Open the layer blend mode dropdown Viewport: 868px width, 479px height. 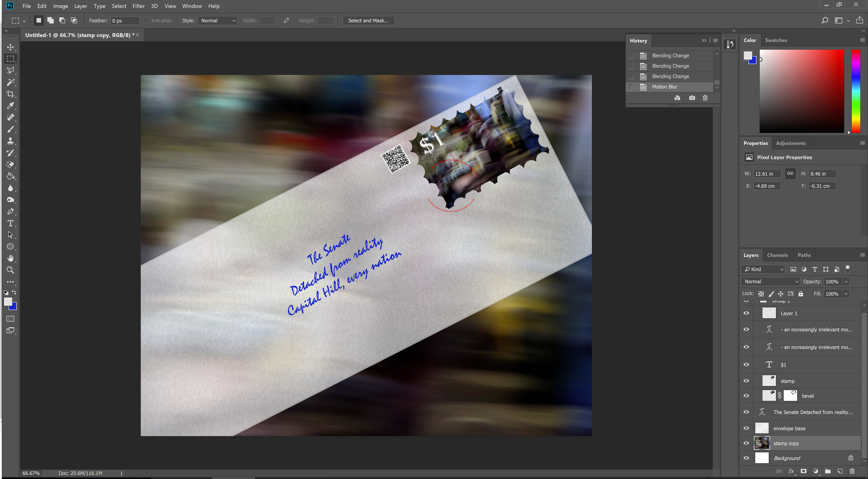coord(770,281)
